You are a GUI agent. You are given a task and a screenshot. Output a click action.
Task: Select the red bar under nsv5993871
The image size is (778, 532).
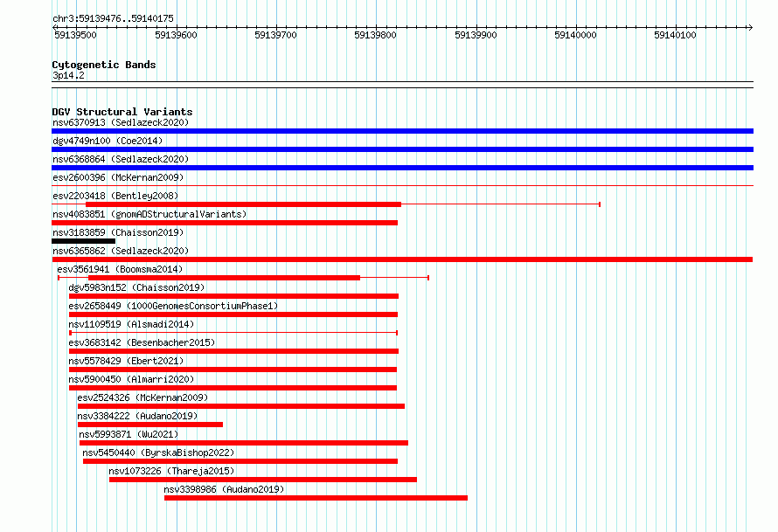(244, 443)
